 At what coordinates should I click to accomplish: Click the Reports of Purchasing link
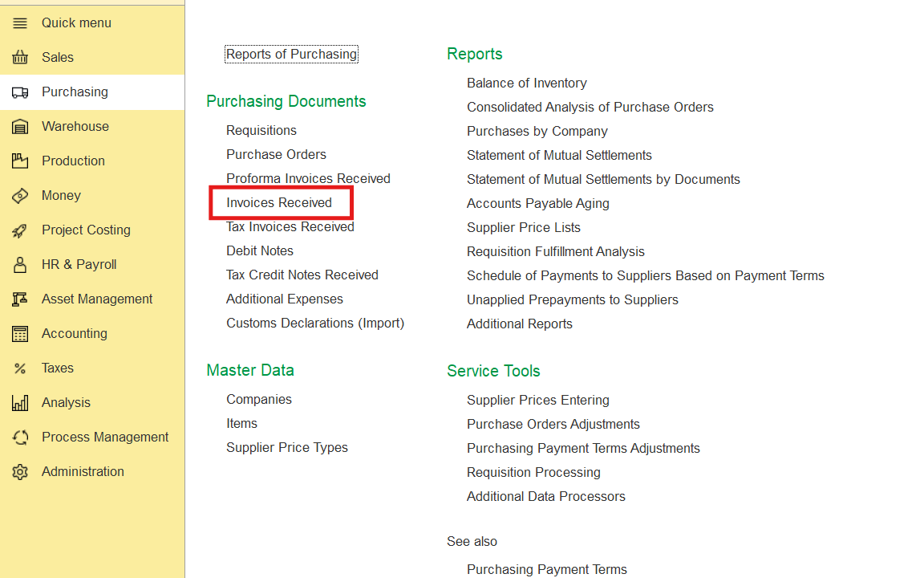coord(291,55)
